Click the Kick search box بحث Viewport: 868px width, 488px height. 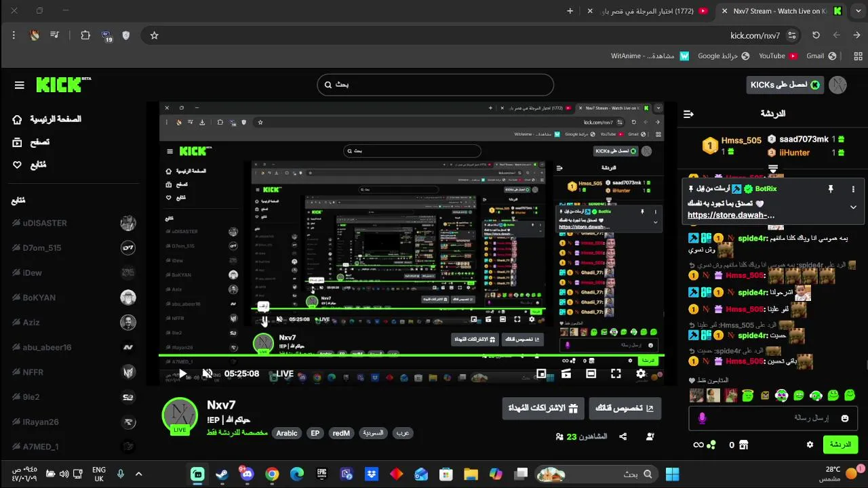pyautogui.click(x=435, y=85)
